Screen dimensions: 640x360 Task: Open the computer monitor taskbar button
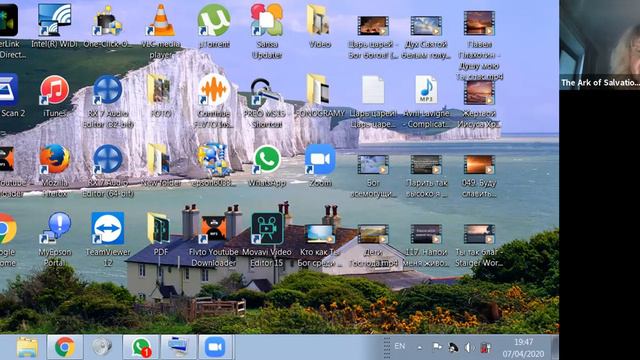pos(178,347)
